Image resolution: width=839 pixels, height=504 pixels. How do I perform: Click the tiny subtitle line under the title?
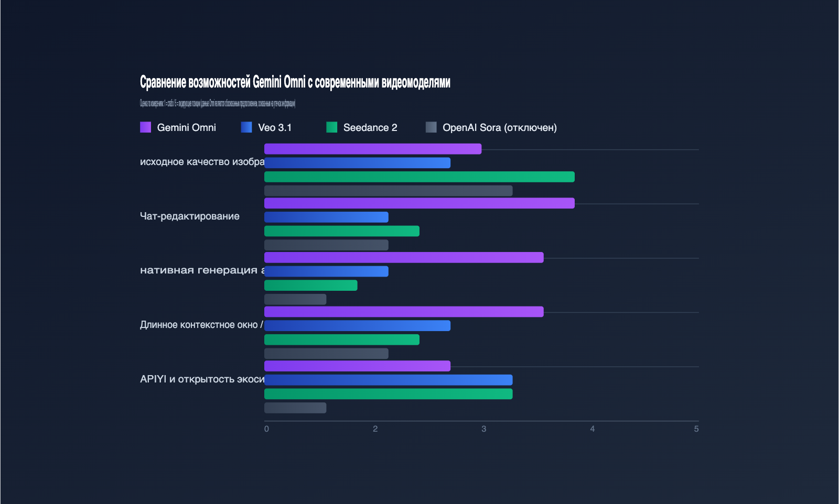coord(218,103)
